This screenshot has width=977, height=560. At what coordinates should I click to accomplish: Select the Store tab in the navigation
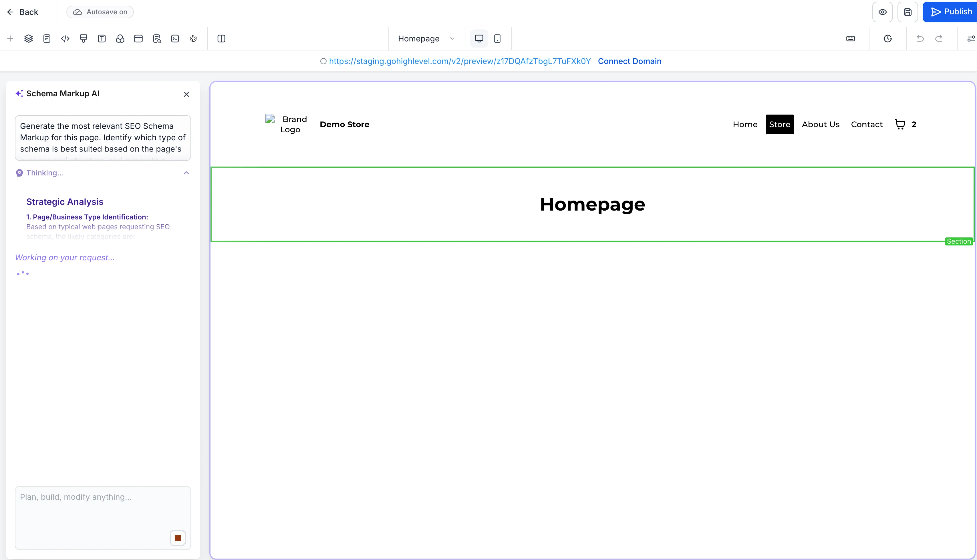tap(780, 124)
